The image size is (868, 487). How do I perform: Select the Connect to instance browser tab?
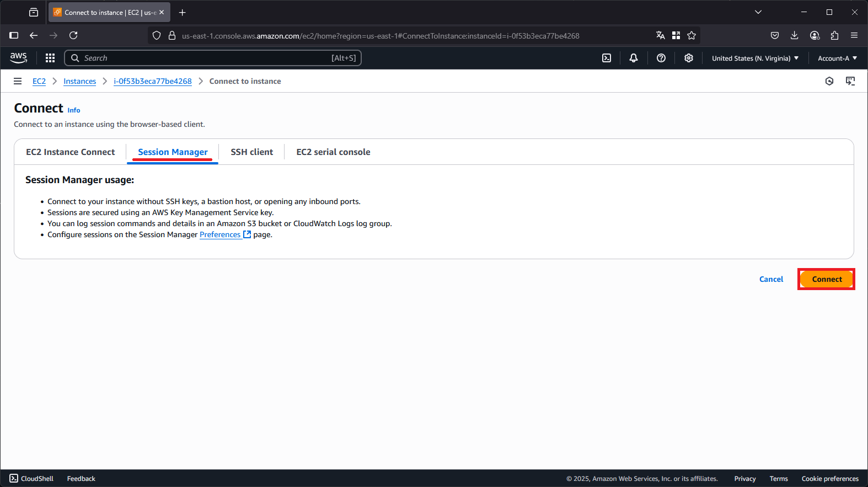(109, 12)
